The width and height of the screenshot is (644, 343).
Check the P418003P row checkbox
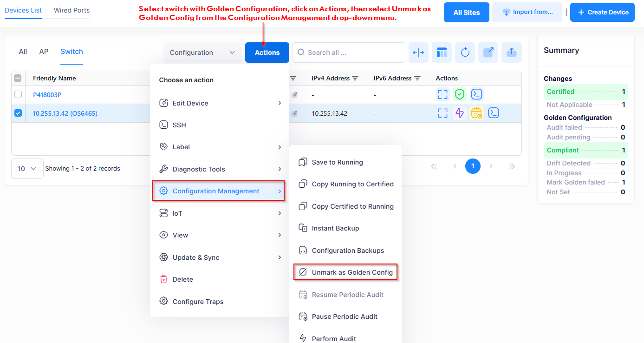[x=18, y=94]
